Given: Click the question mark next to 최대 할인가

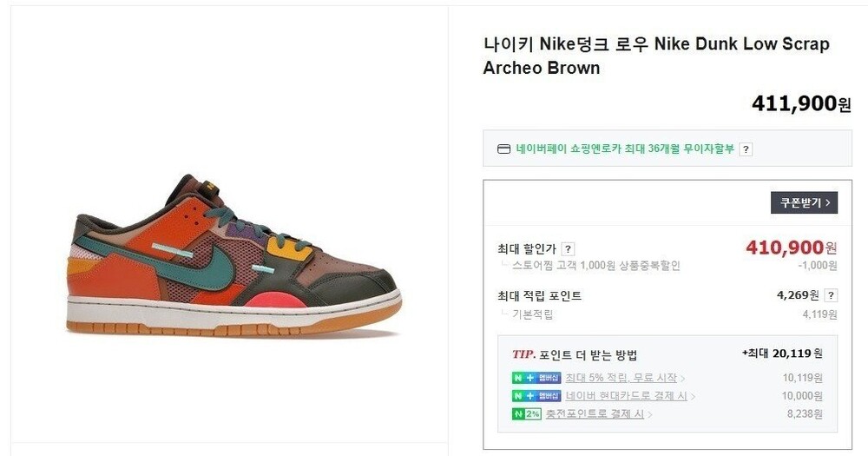Looking at the screenshot, I should (568, 249).
